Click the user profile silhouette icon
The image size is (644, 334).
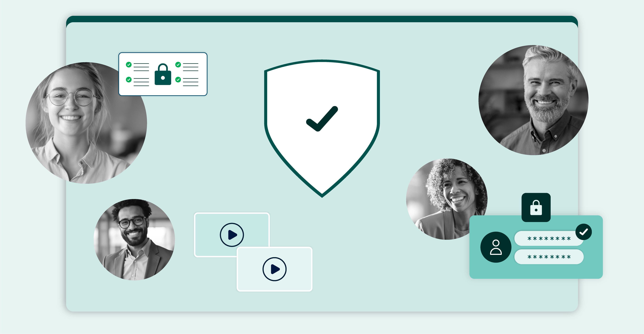[x=496, y=247]
